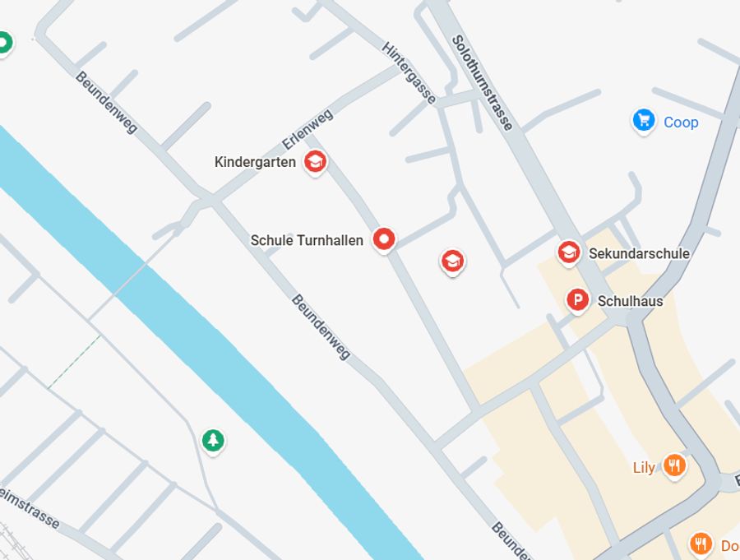Image resolution: width=740 pixels, height=560 pixels.
Task: Select the unlabeled school pin near Turnhallen
Action: [452, 261]
